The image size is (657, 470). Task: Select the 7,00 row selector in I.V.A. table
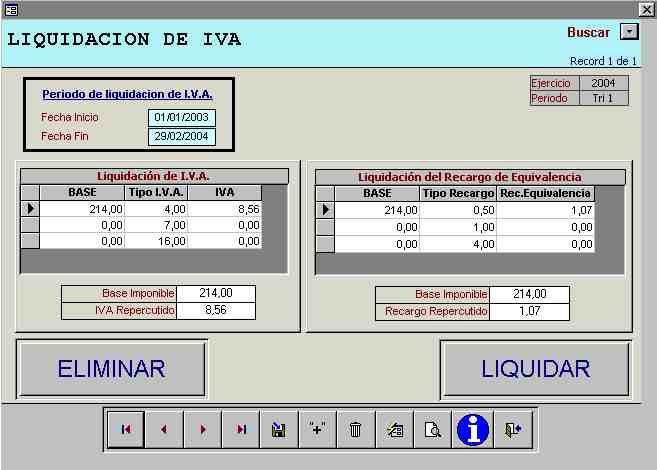point(30,225)
